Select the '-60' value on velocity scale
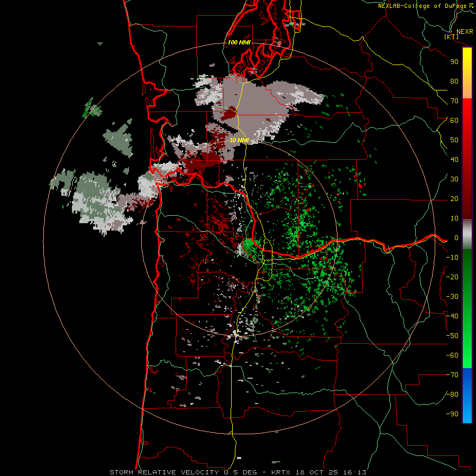 452,355
